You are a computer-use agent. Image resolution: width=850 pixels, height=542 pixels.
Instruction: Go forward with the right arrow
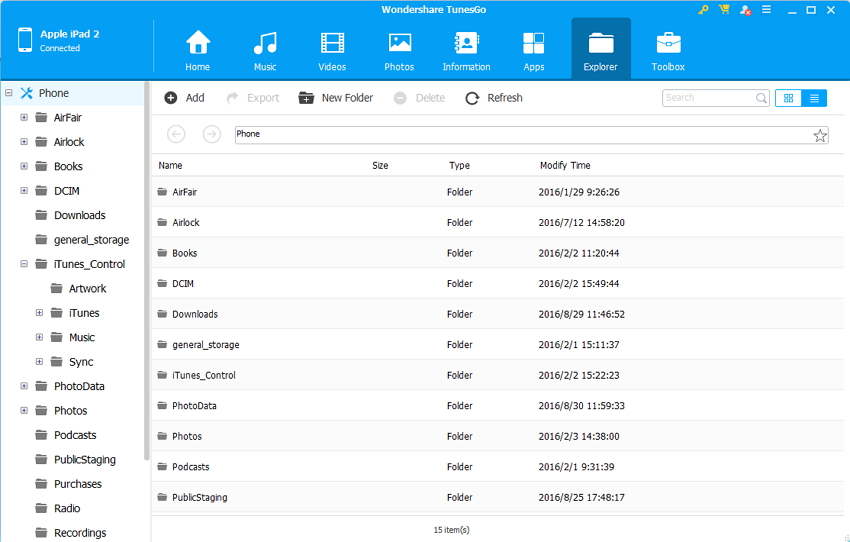pos(212,134)
